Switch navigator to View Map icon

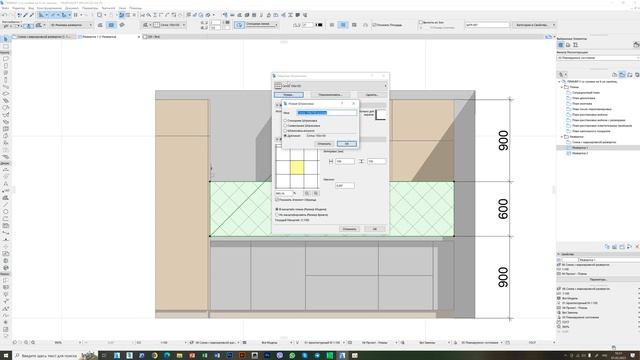(x=622, y=75)
